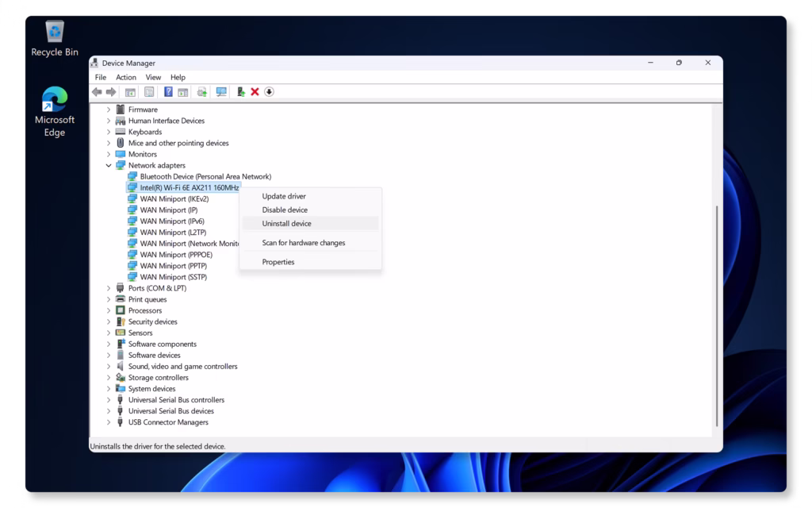
Task: Expand Universal Serial Bus devices node
Action: [108, 411]
